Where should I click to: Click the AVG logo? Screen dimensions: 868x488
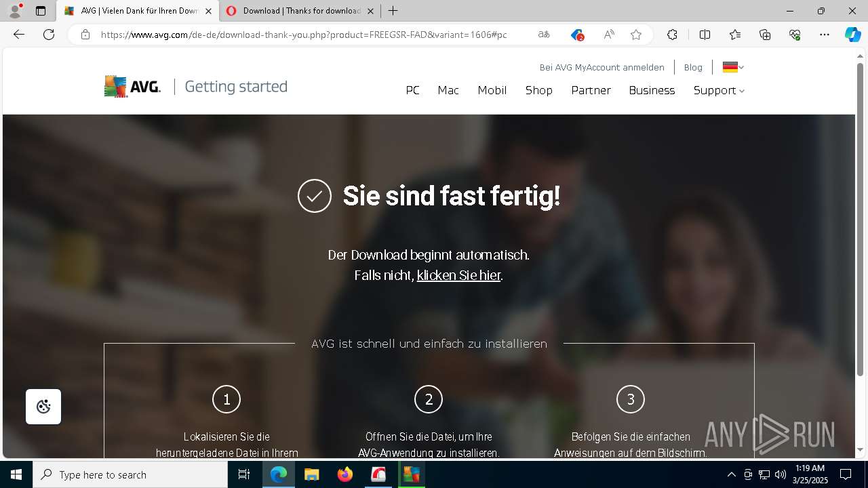132,87
